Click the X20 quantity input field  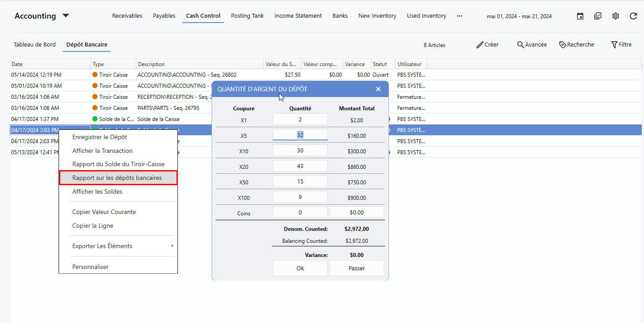300,166
